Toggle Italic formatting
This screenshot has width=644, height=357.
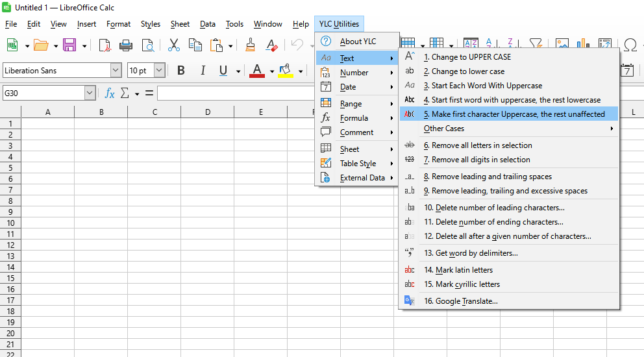pyautogui.click(x=203, y=71)
